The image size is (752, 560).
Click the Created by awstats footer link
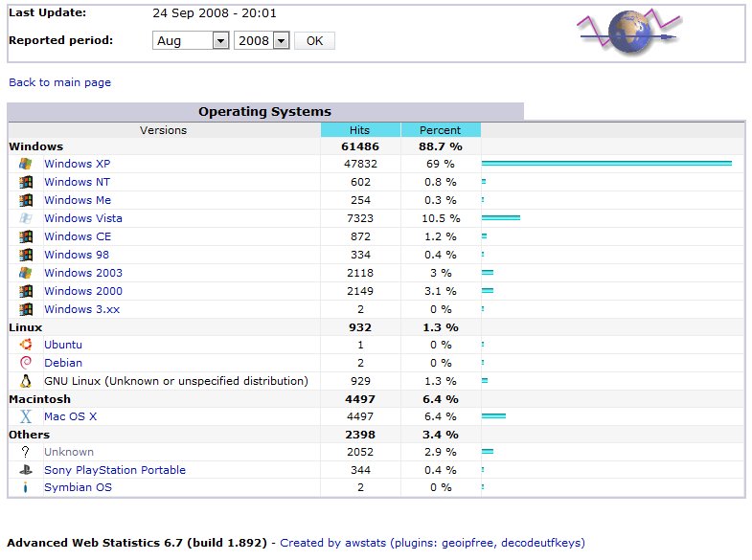[x=432, y=543]
